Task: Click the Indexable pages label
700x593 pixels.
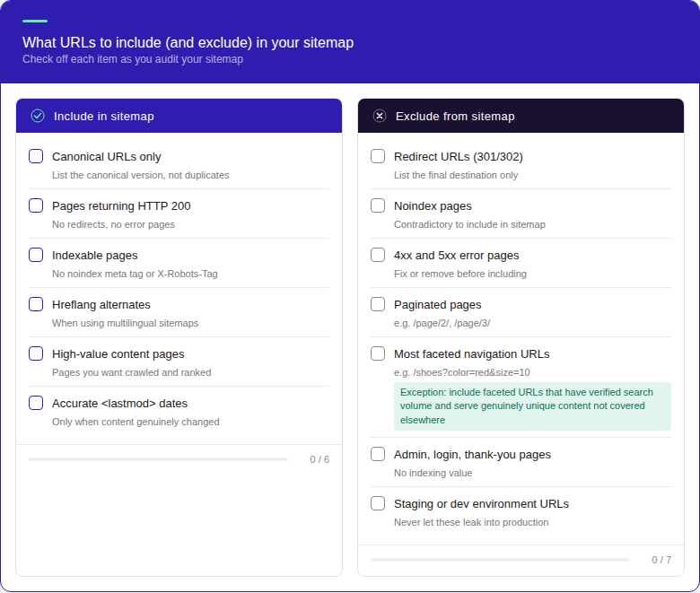Action: (94, 255)
